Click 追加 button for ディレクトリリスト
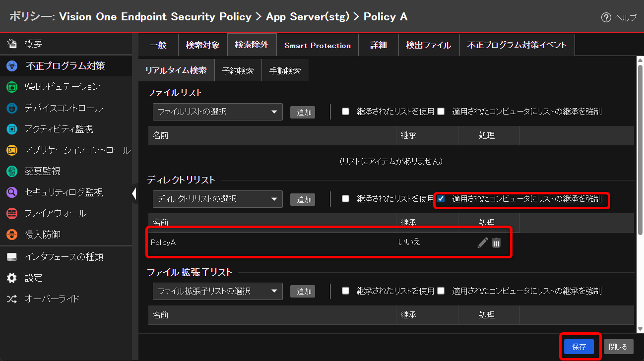This screenshot has width=644, height=361. (x=303, y=200)
